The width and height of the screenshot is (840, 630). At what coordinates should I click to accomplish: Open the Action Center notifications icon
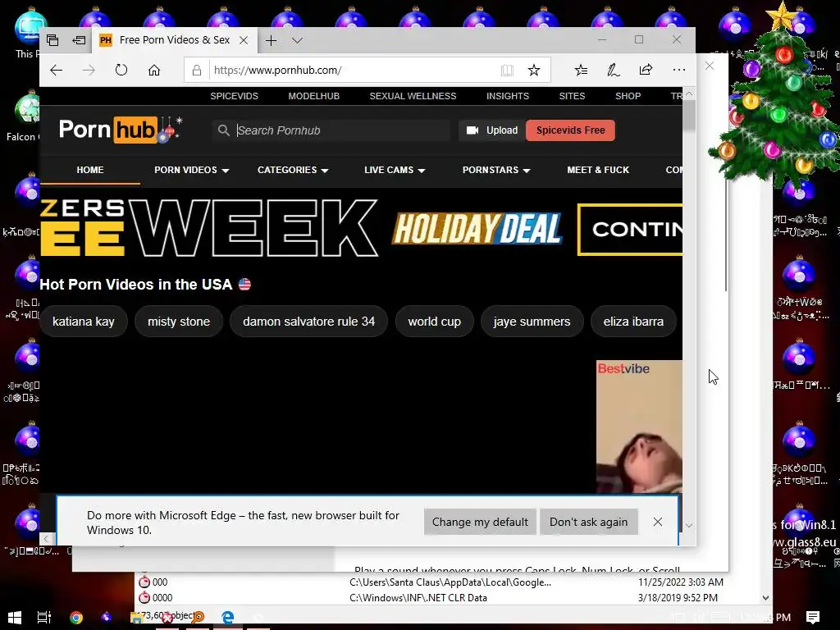tap(812, 618)
